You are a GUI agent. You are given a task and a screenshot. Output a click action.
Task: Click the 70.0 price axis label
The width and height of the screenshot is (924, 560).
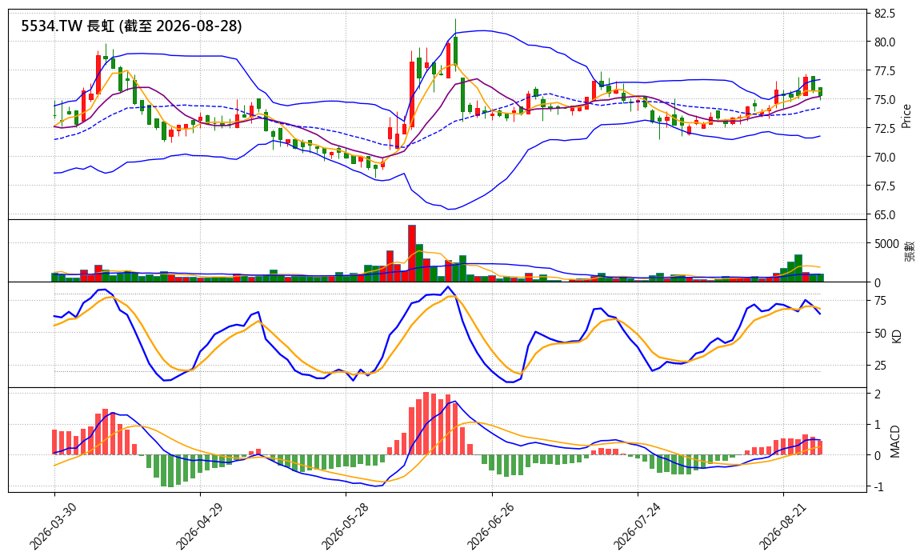coord(885,158)
